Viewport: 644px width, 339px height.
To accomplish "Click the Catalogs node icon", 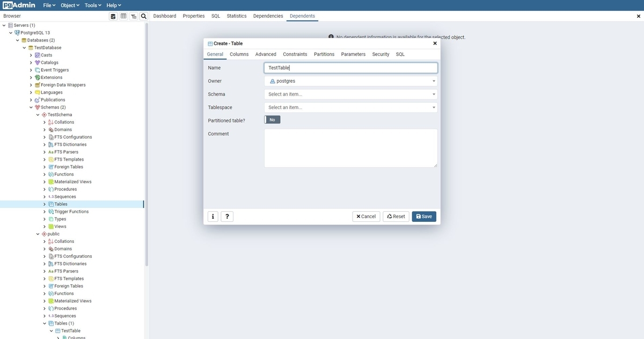I will tap(37, 63).
